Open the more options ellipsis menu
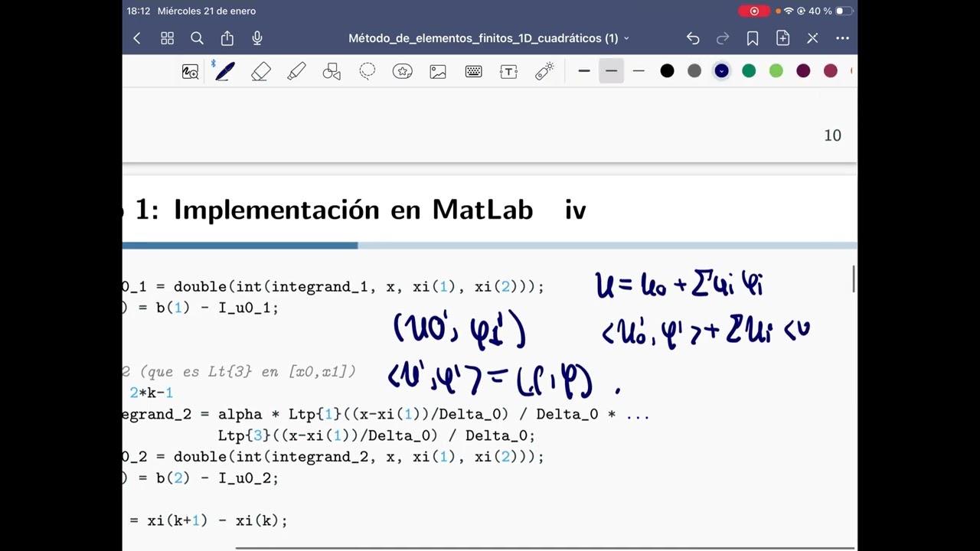 [x=842, y=38]
